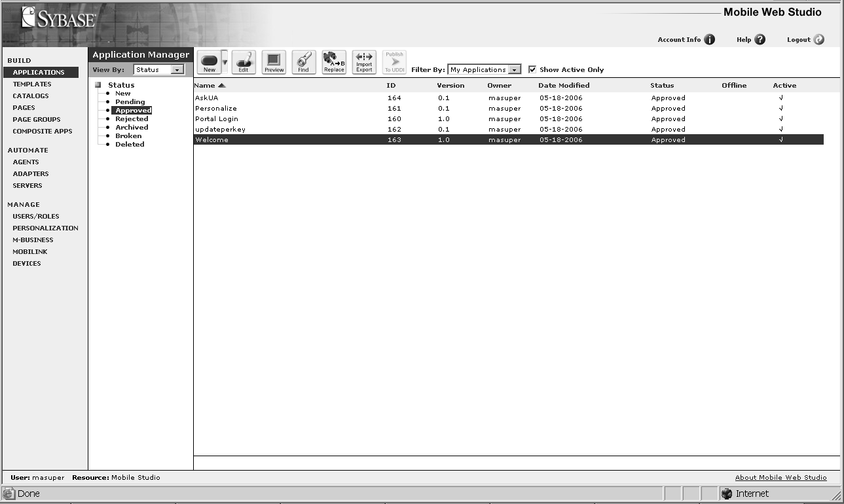
Task: Select New status tree item
Action: tap(123, 94)
